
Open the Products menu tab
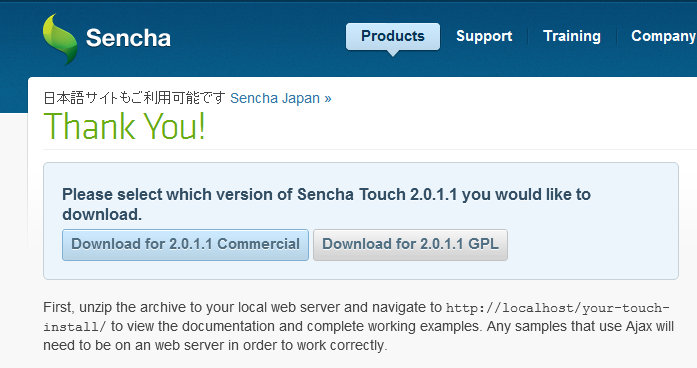pos(393,36)
